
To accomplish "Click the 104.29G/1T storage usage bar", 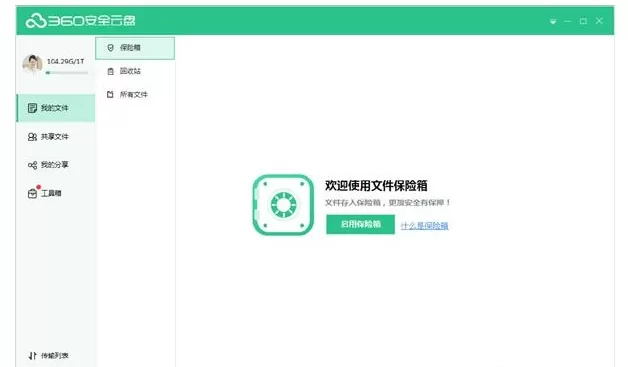I will pyautogui.click(x=66, y=73).
